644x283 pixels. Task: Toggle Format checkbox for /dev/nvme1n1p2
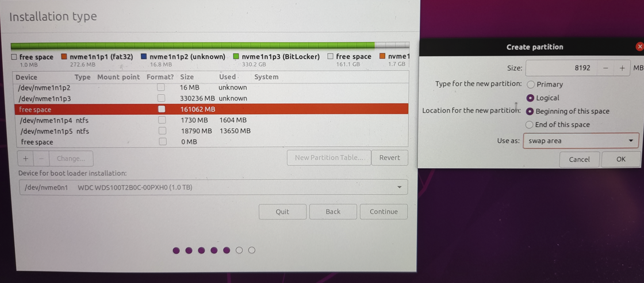162,87
